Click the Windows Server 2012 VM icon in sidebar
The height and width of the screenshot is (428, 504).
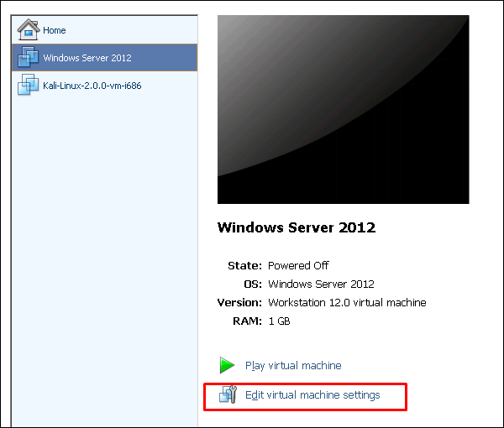(x=29, y=58)
